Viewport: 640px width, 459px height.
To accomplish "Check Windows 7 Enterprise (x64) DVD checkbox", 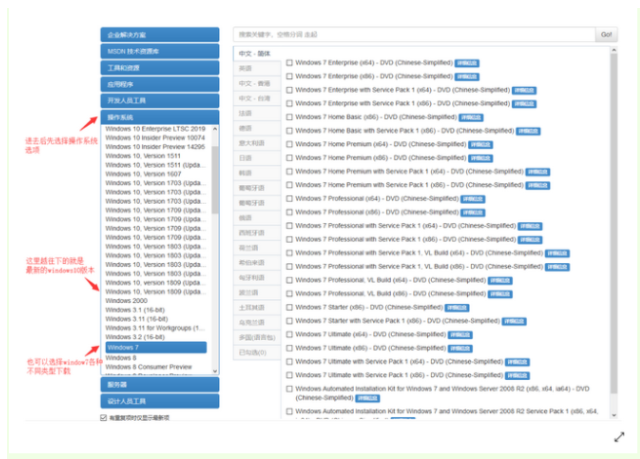I will (289, 63).
